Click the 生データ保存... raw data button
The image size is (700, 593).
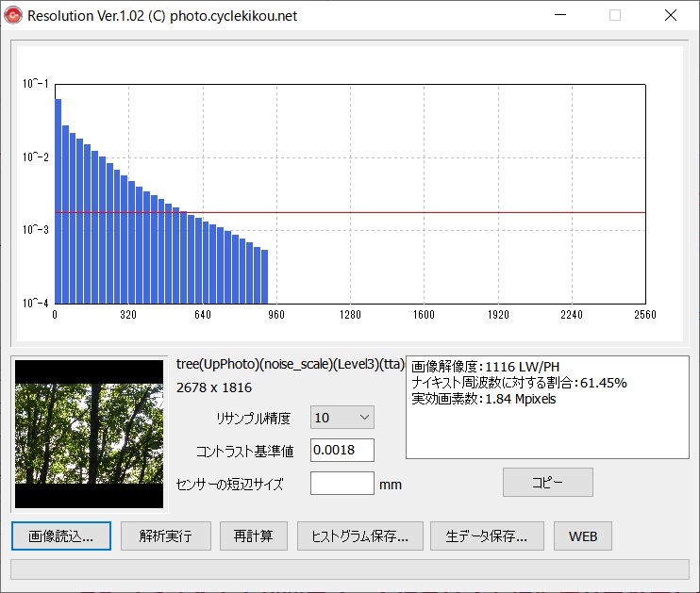pyautogui.click(x=487, y=535)
